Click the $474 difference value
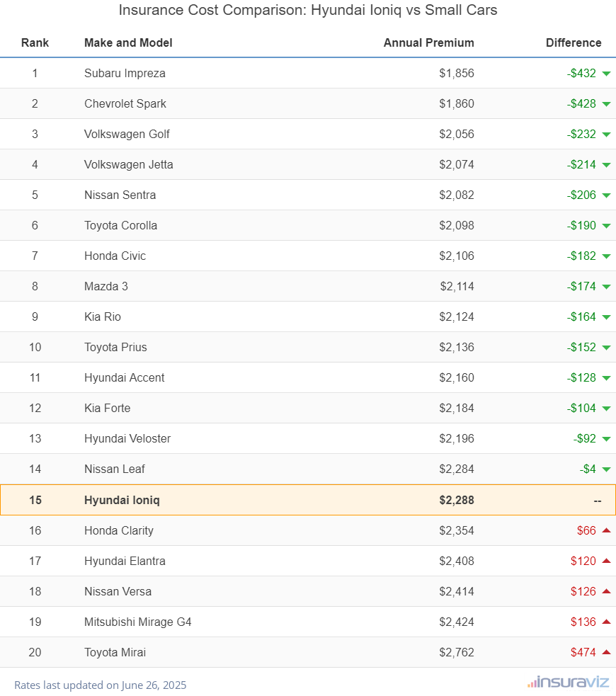Screen dimensions: 616x696 pyautogui.click(x=583, y=652)
